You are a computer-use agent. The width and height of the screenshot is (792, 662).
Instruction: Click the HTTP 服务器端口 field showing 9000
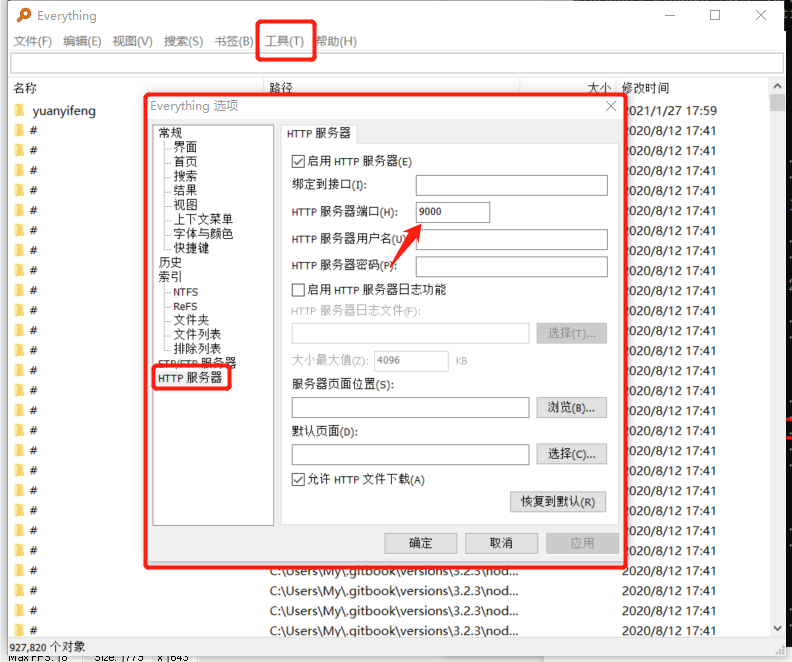(x=453, y=212)
